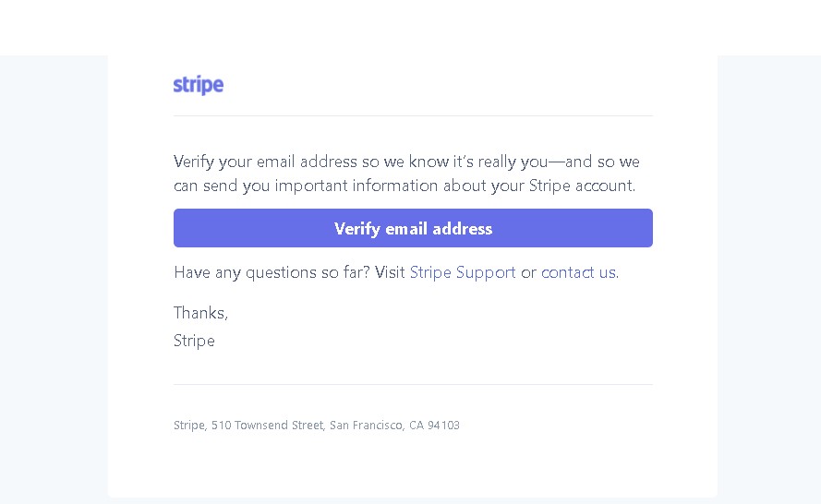Click the "Thanks," sign-off line
Viewport: 821px width, 504px height.
coord(200,313)
